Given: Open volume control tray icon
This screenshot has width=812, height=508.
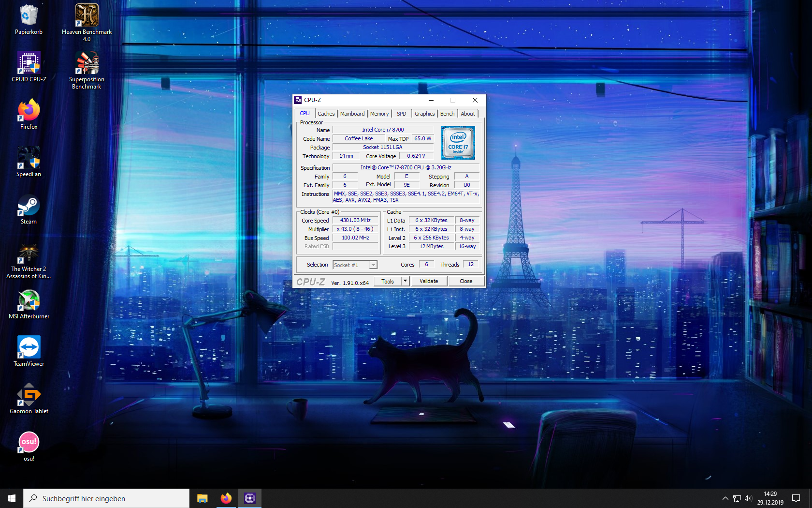Looking at the screenshot, I should pyautogui.click(x=748, y=498).
